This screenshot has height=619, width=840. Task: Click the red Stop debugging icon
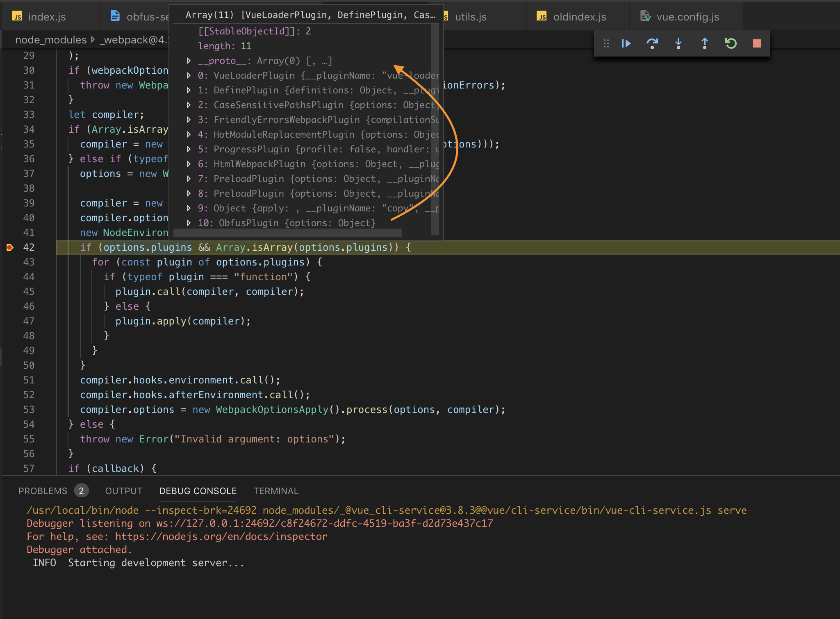(x=756, y=43)
